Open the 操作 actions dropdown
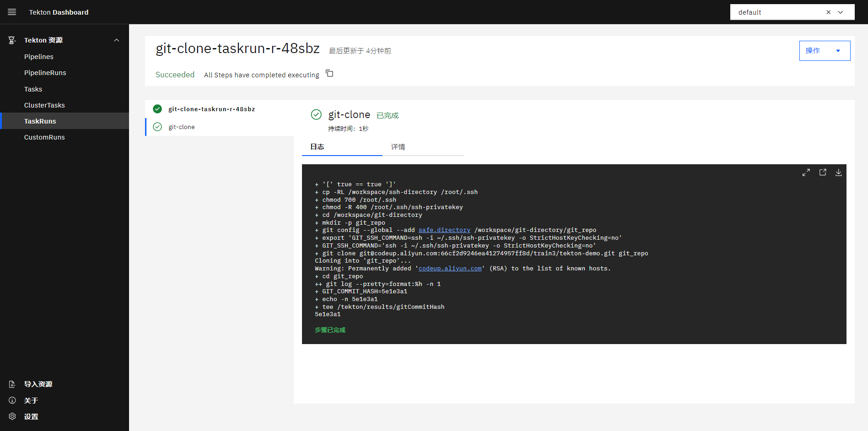This screenshot has height=431, width=868. [x=825, y=51]
